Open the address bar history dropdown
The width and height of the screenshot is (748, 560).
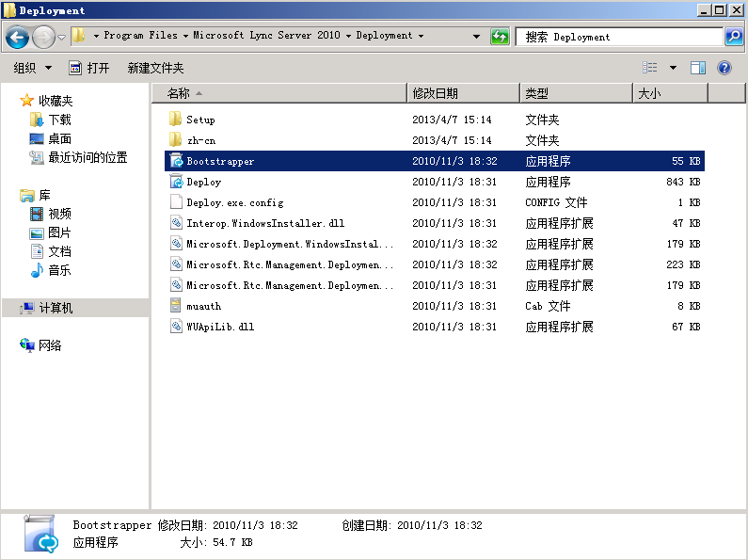pyautogui.click(x=476, y=37)
